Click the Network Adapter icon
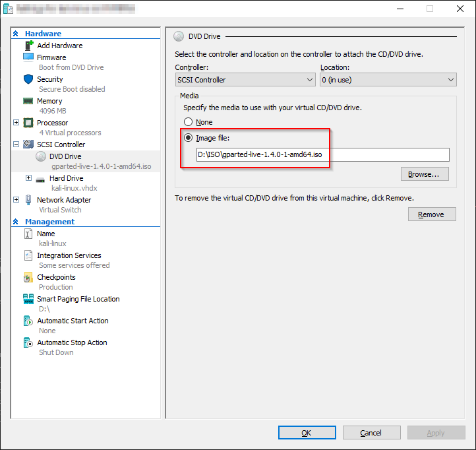The image size is (476, 450). point(28,200)
